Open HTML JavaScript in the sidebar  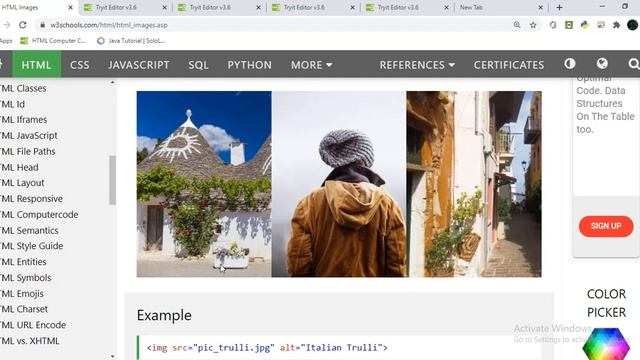29,136
